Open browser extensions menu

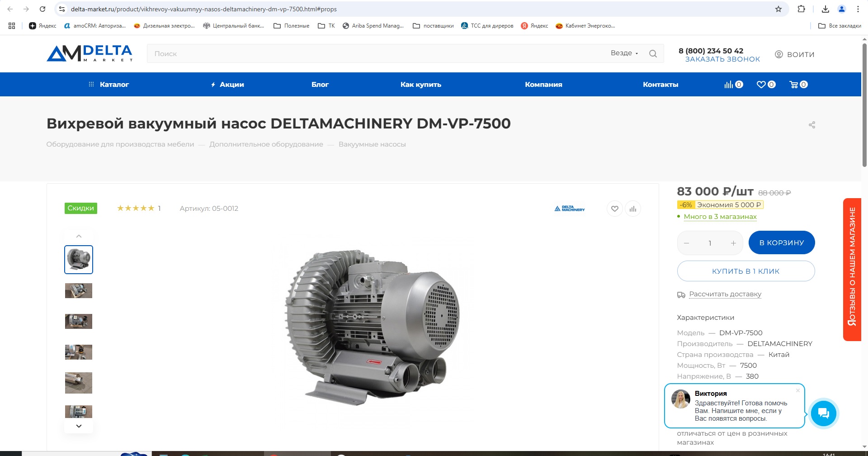point(801,9)
